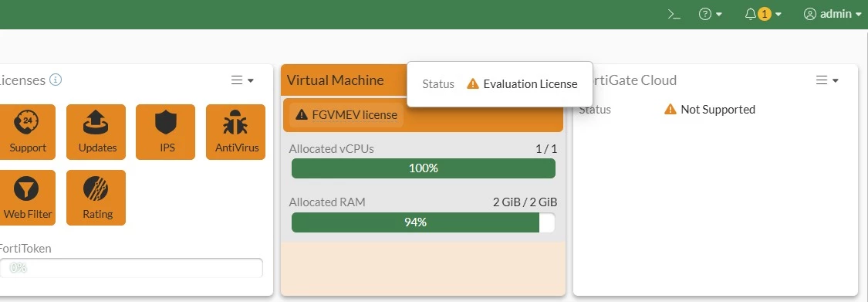Select the Updates license tile
This screenshot has width=868, height=302.
[96, 132]
